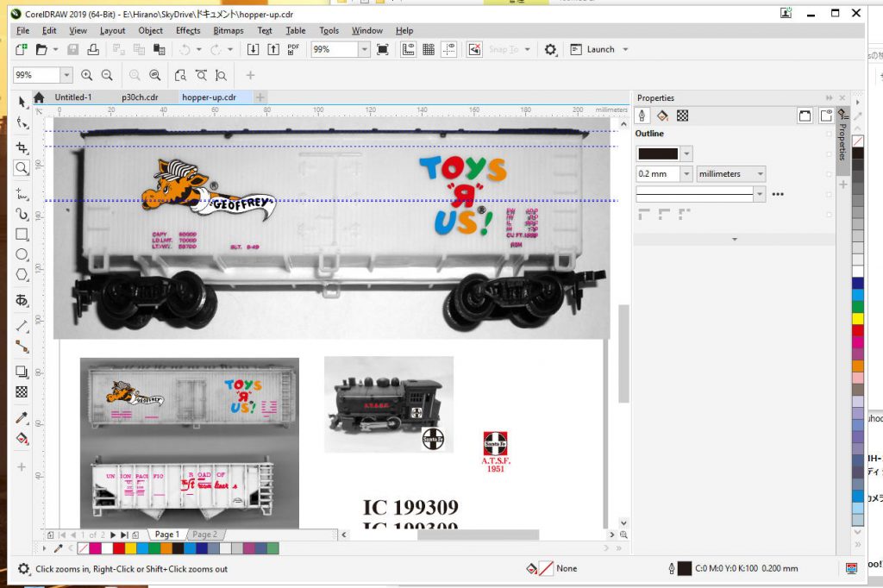Click the Launch button

(593, 49)
